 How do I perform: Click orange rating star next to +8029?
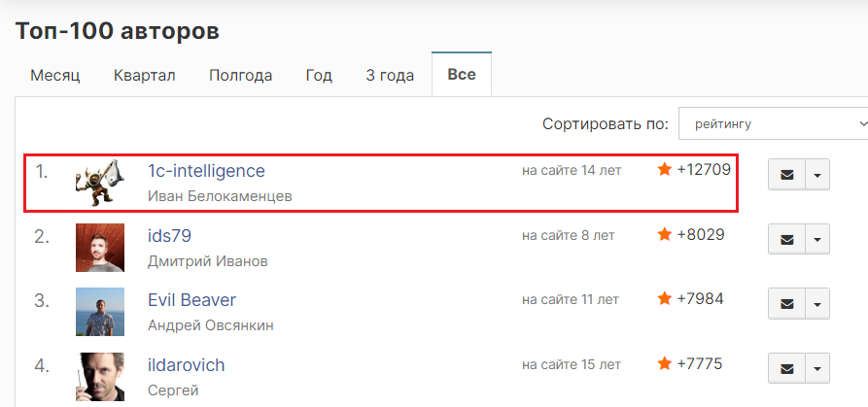[664, 234]
